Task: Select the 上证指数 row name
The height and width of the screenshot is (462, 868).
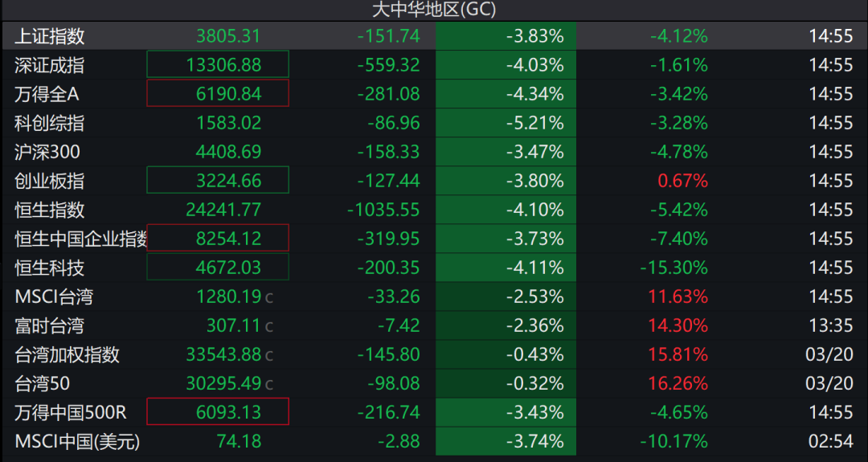Action: coord(50,36)
